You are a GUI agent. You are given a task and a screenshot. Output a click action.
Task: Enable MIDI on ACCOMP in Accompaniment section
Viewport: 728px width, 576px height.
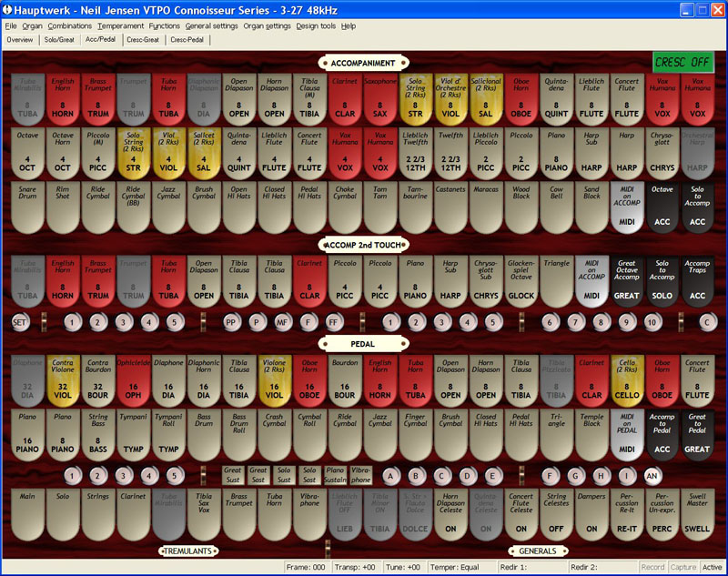tap(627, 207)
